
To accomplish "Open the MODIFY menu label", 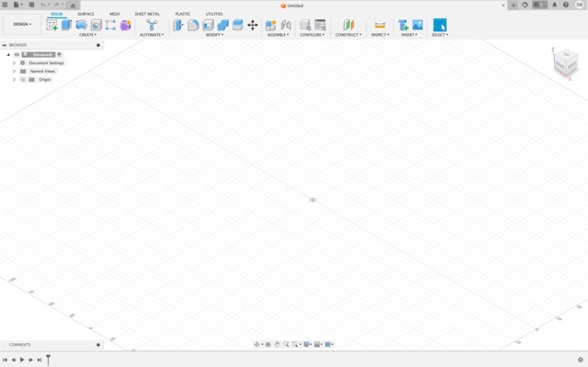I will click(214, 35).
